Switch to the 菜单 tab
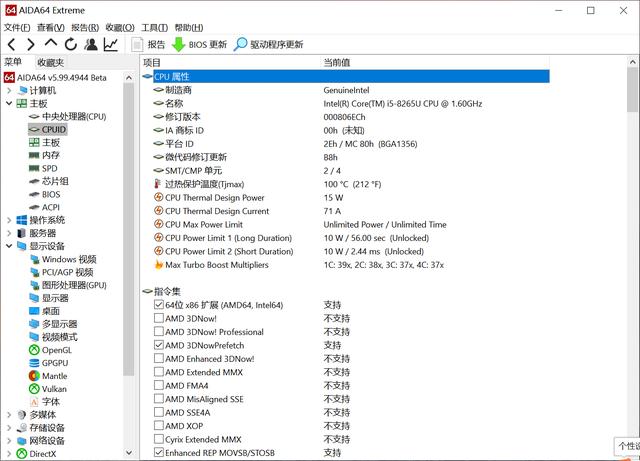Screen dimensions: 640x461 13,62
